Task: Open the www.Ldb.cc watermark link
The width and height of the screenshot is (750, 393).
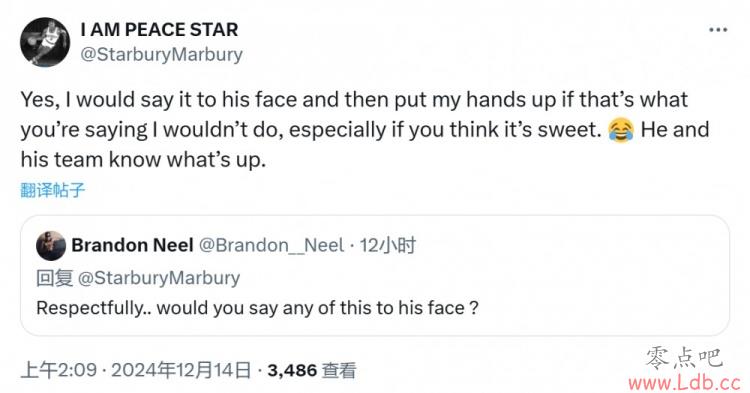Action: click(x=684, y=382)
